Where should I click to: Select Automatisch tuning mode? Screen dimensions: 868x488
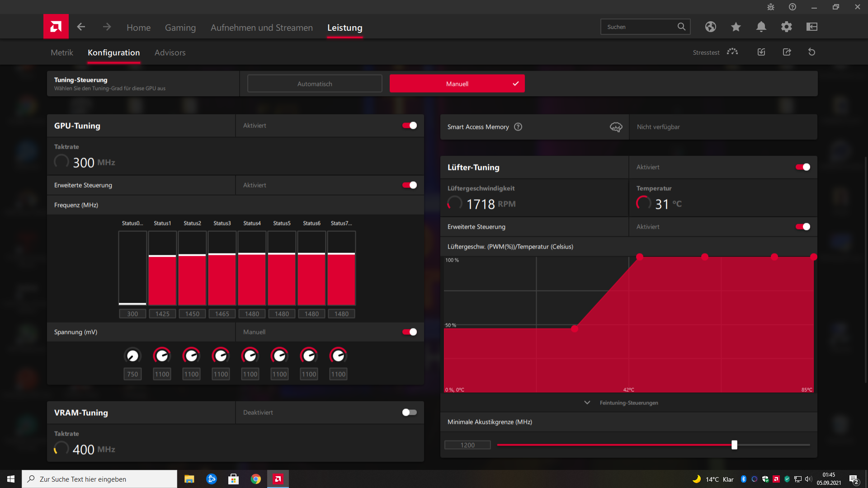tap(315, 84)
